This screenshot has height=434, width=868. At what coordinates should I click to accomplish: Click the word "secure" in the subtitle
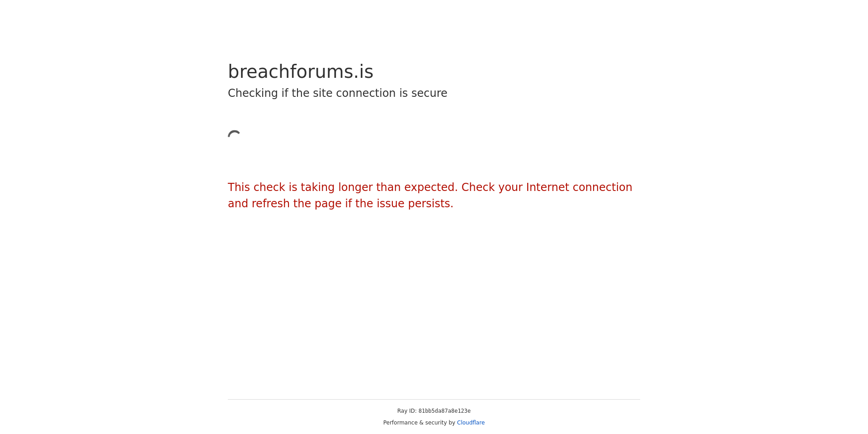429,93
